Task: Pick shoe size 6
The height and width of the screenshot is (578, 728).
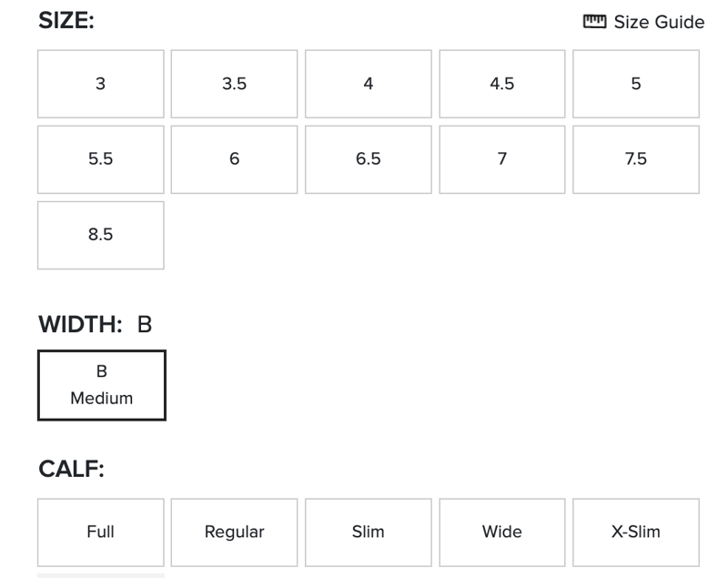Action: (234, 159)
